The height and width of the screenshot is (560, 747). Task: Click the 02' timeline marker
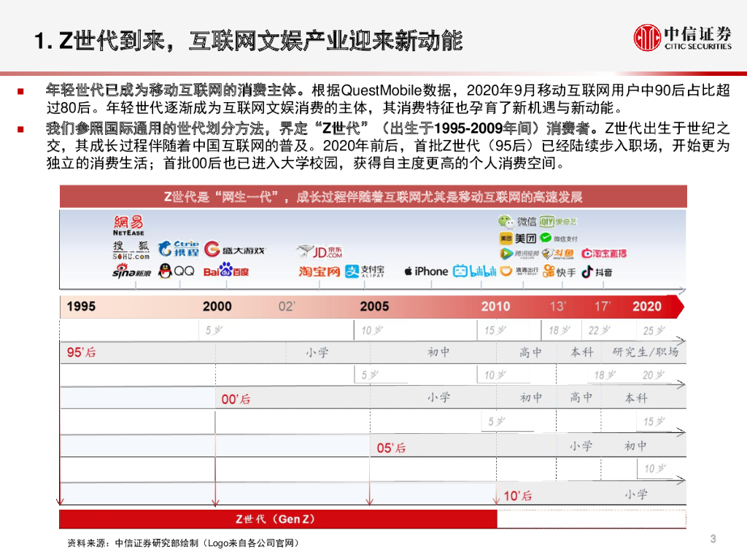coord(287,306)
